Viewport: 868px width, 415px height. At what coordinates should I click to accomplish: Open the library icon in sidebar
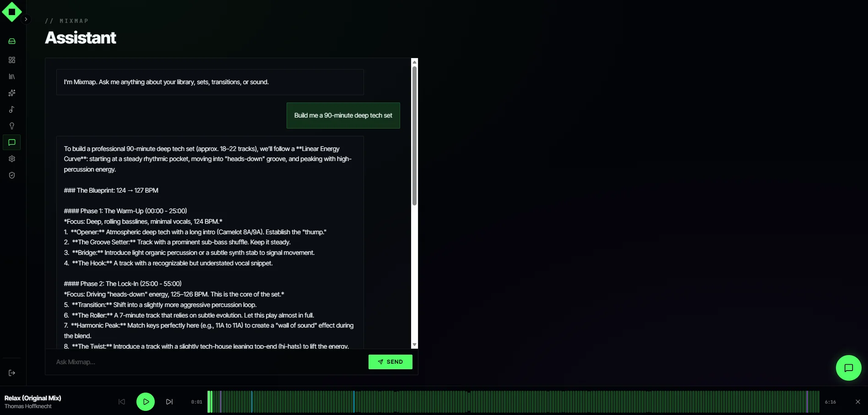(x=12, y=76)
